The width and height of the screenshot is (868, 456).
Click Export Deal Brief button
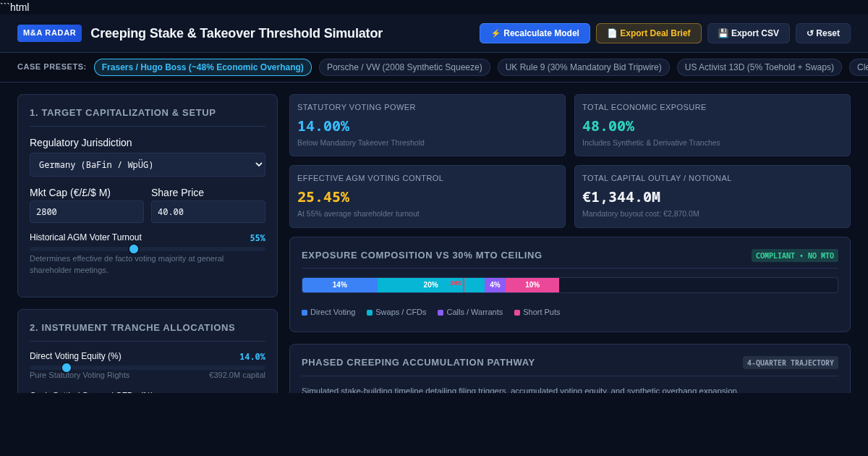649,33
